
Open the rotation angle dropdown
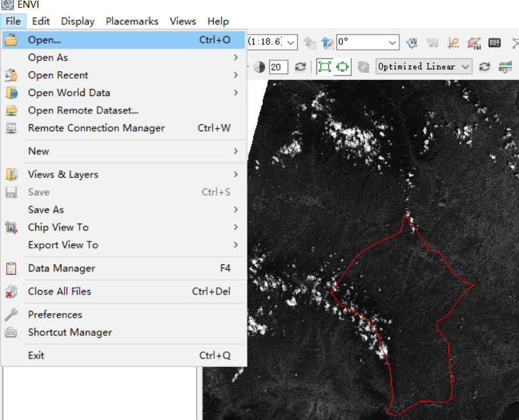(x=393, y=43)
